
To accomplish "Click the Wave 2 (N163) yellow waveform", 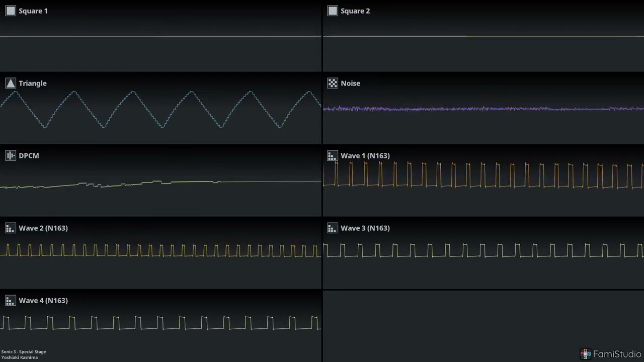I will tap(160, 250).
